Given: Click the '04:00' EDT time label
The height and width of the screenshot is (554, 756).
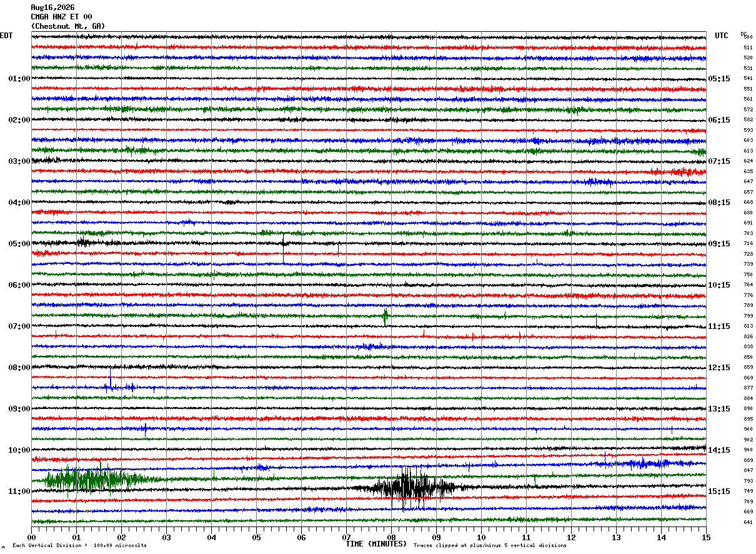Looking at the screenshot, I should click(19, 203).
